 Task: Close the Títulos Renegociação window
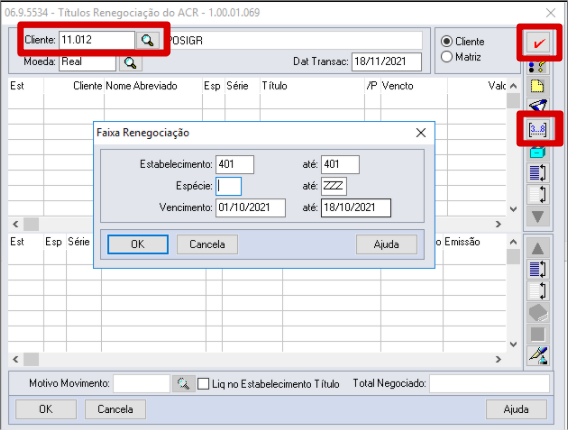(x=551, y=13)
